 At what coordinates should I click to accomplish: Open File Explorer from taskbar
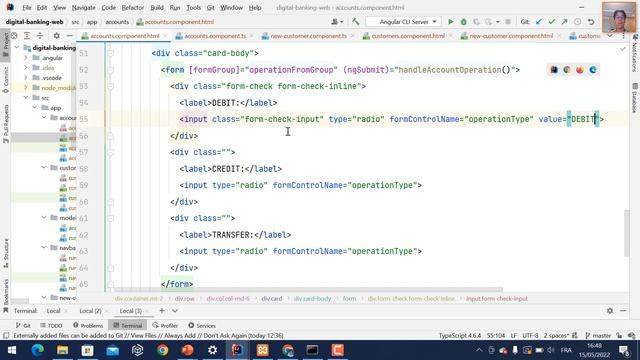tap(62, 350)
